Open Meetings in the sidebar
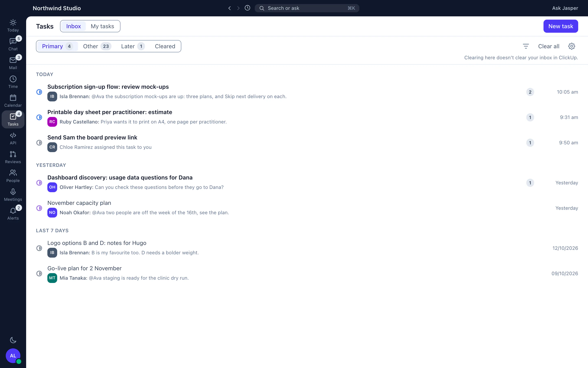Viewport: 588px width, 368px height. pos(13,195)
